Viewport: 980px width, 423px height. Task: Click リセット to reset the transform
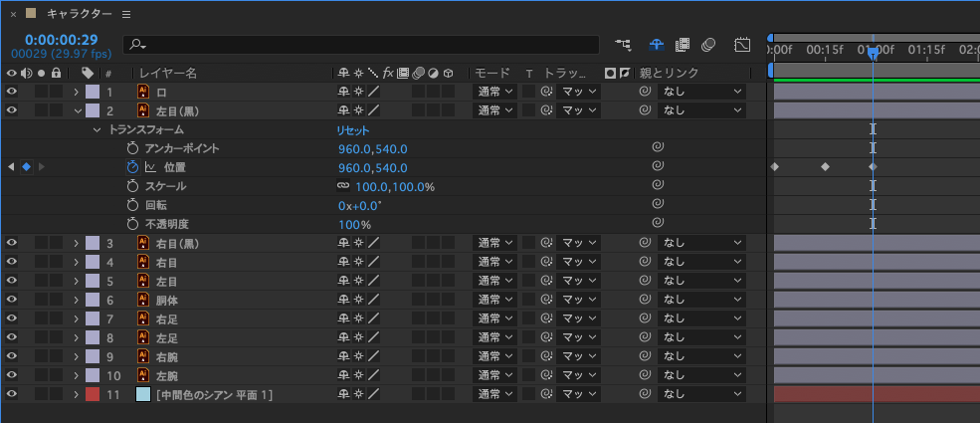click(x=352, y=129)
